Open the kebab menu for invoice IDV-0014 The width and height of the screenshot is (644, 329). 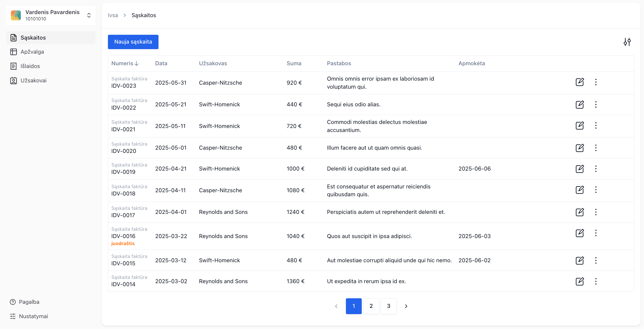pyautogui.click(x=596, y=281)
